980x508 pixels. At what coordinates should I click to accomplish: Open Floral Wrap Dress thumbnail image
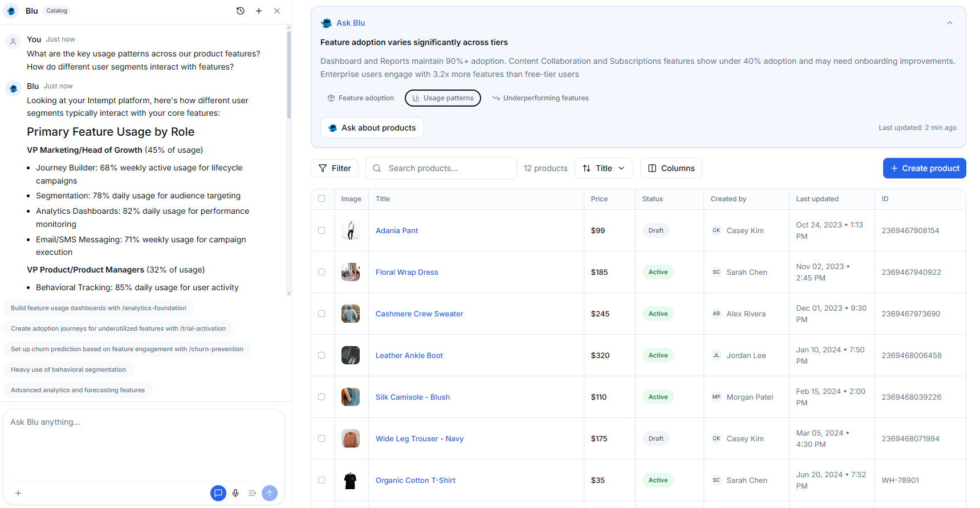(351, 272)
